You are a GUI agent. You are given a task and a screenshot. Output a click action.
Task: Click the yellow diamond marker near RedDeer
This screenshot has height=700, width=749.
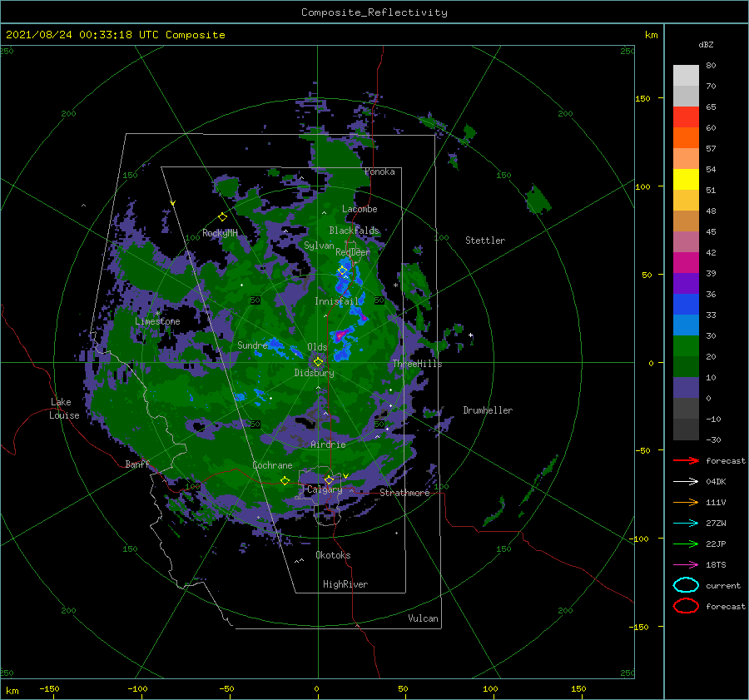tap(342, 271)
